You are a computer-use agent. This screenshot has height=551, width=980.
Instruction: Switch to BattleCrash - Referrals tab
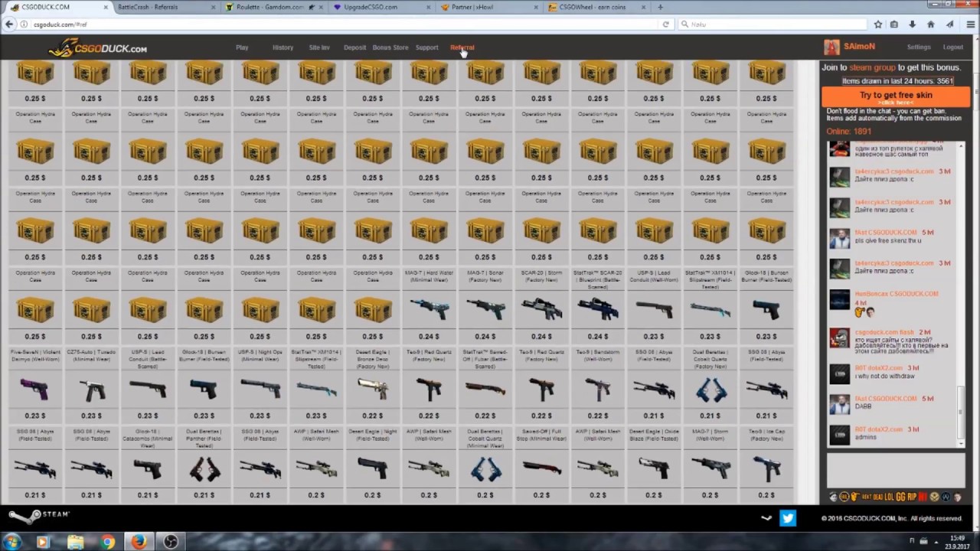point(164,7)
